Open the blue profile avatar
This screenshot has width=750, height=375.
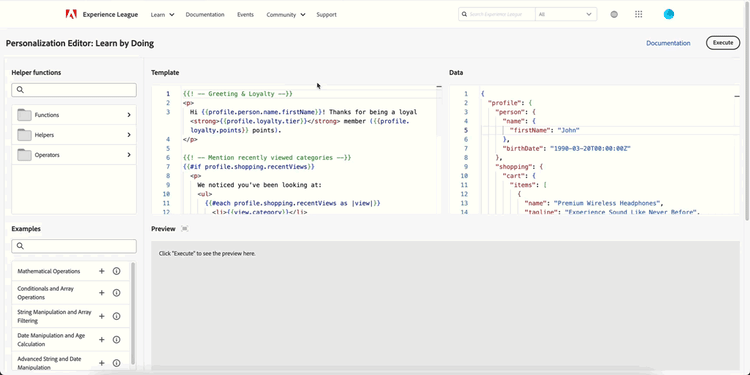pos(669,14)
